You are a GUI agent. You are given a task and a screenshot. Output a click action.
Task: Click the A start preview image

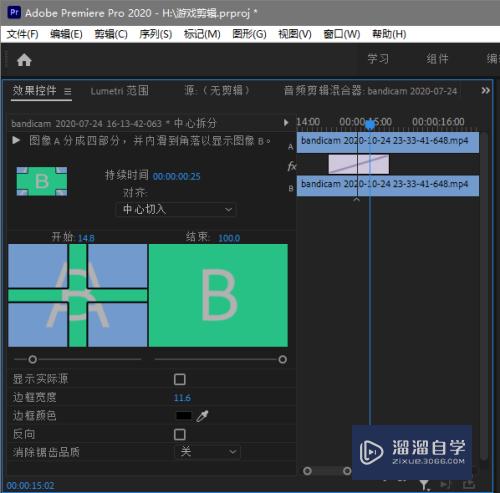coord(78,295)
